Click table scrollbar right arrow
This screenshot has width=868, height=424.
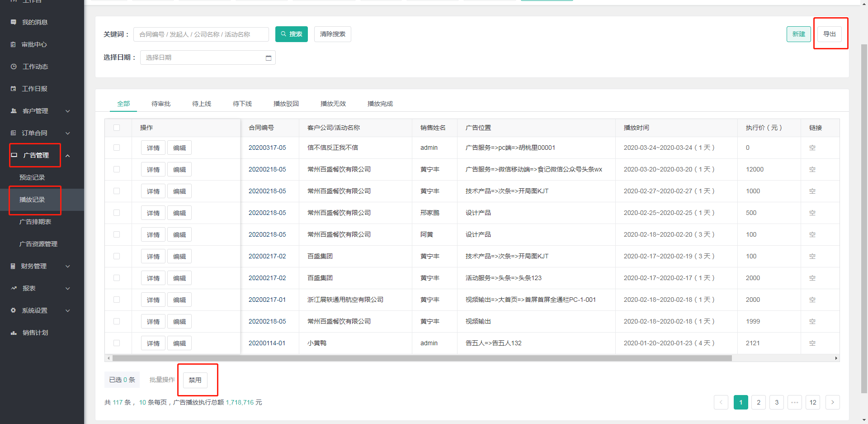(836, 358)
